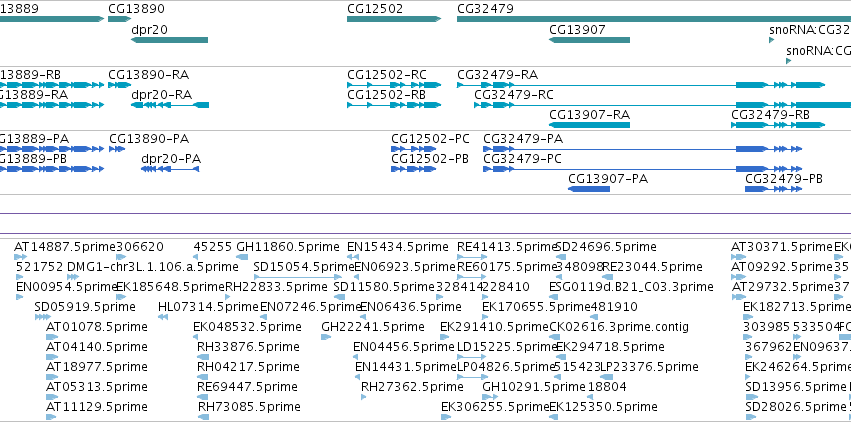
Task: Select the CG13890-PA protein label
Action: [x=149, y=139]
